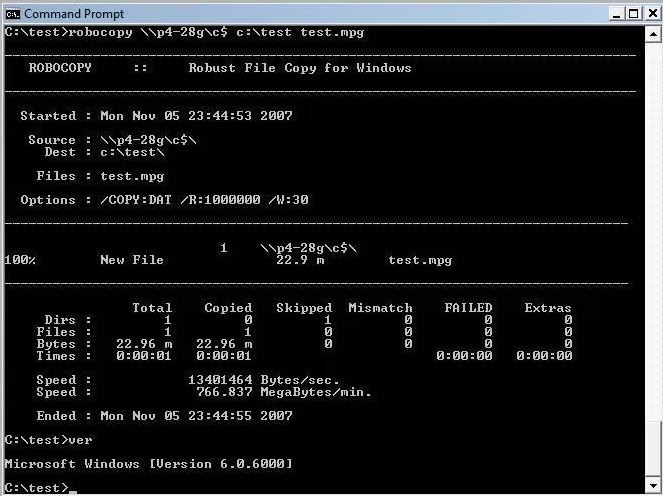Click the 'C:\test>ver' command line
Screen dimensions: 663x496
point(49,440)
